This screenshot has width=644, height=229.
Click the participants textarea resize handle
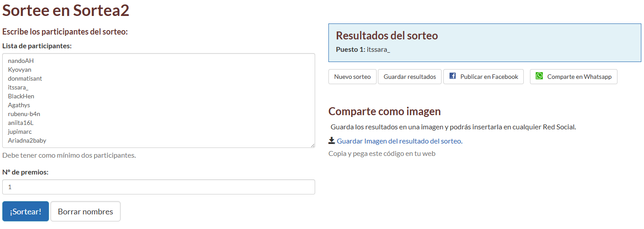point(312,145)
